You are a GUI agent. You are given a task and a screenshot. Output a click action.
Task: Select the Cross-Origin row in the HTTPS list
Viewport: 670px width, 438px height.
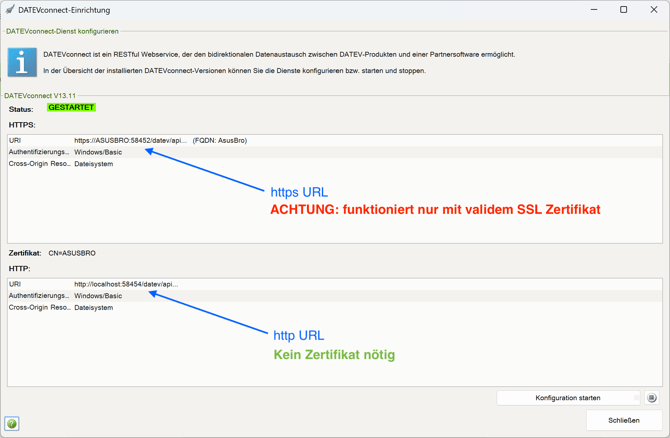pos(94,164)
